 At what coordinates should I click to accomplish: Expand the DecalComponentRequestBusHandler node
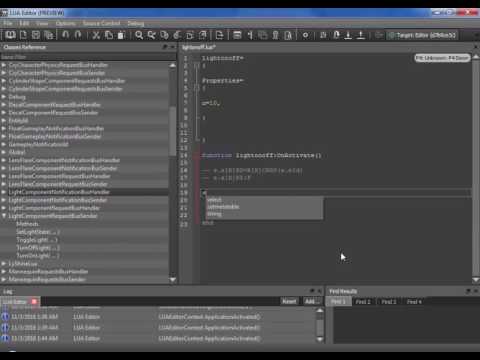click(x=4, y=105)
